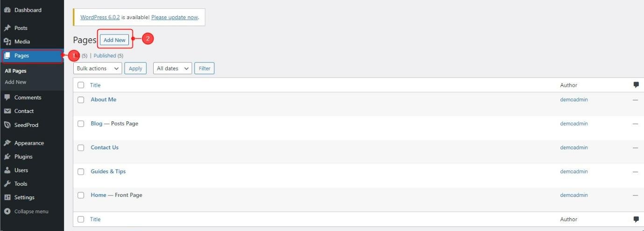The image size is (644, 231).
Task: Toggle the select-all checkbox in header row
Action: [81, 85]
